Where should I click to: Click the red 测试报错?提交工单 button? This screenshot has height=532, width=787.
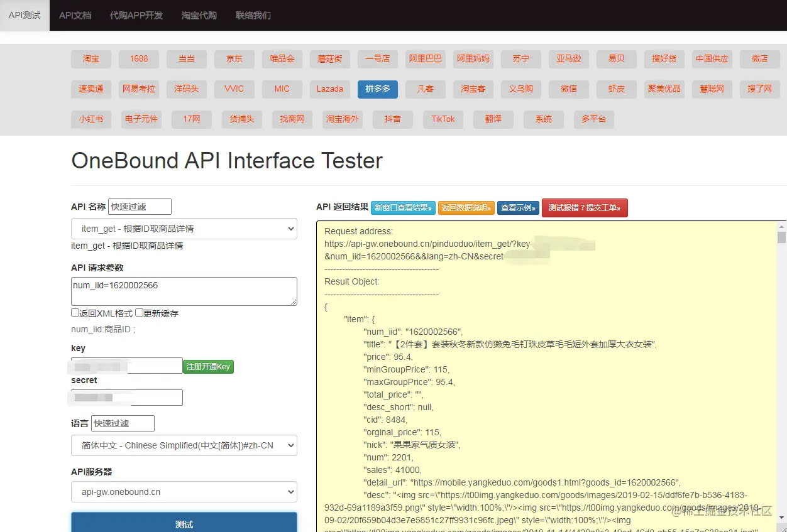point(585,208)
